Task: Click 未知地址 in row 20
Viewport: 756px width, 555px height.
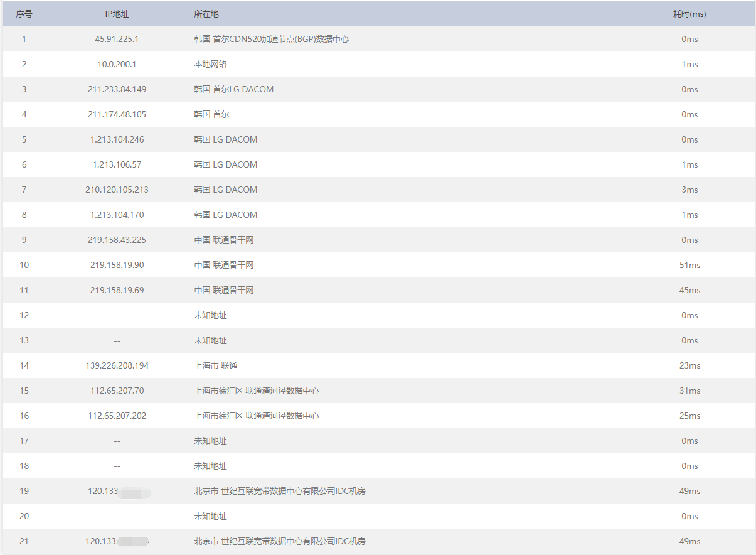Action: click(211, 516)
